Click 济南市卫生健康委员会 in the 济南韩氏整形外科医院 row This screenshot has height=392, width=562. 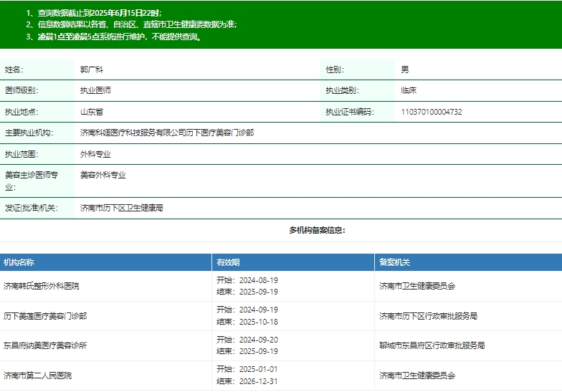(417, 286)
